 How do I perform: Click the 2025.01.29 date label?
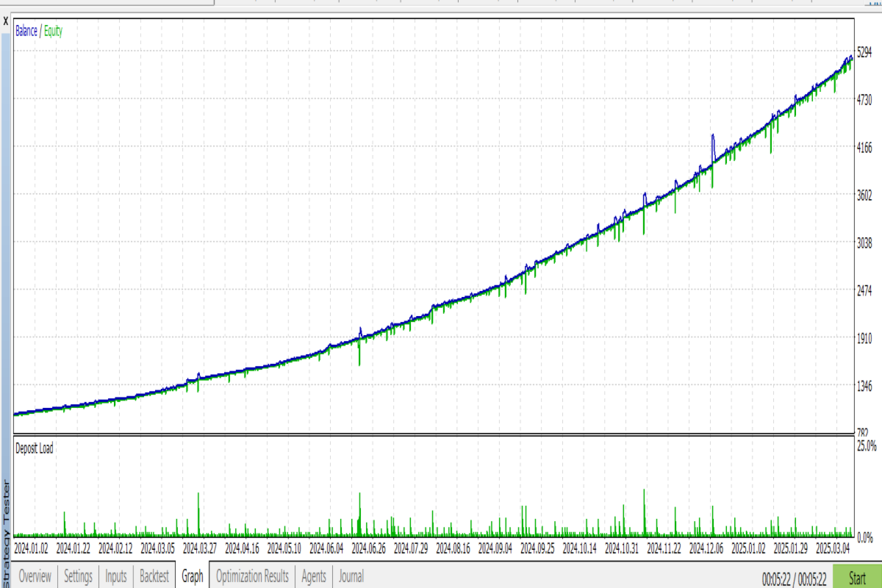pos(790,548)
